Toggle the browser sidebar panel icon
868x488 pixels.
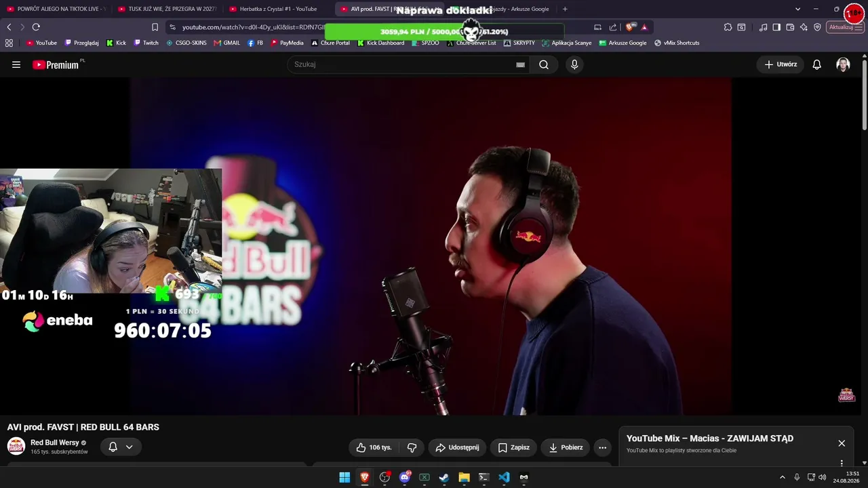click(776, 27)
